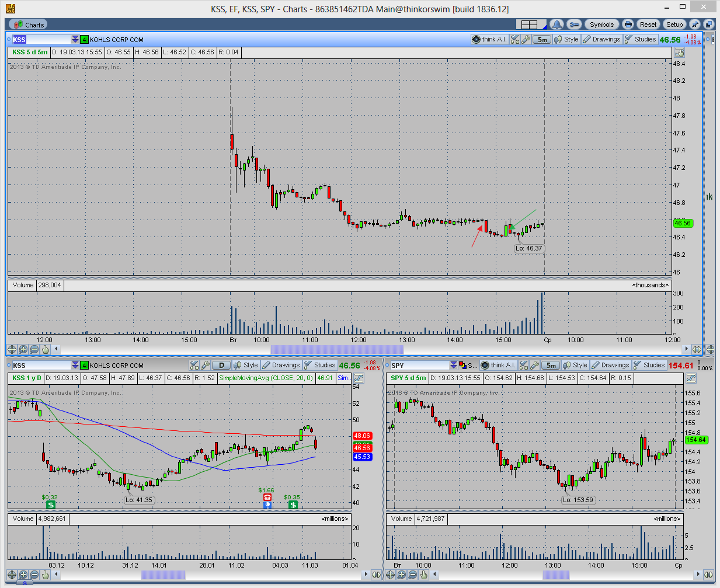The image size is (720, 588).
Task: Activate pan hand tool under SPY chart
Action: tap(423, 575)
